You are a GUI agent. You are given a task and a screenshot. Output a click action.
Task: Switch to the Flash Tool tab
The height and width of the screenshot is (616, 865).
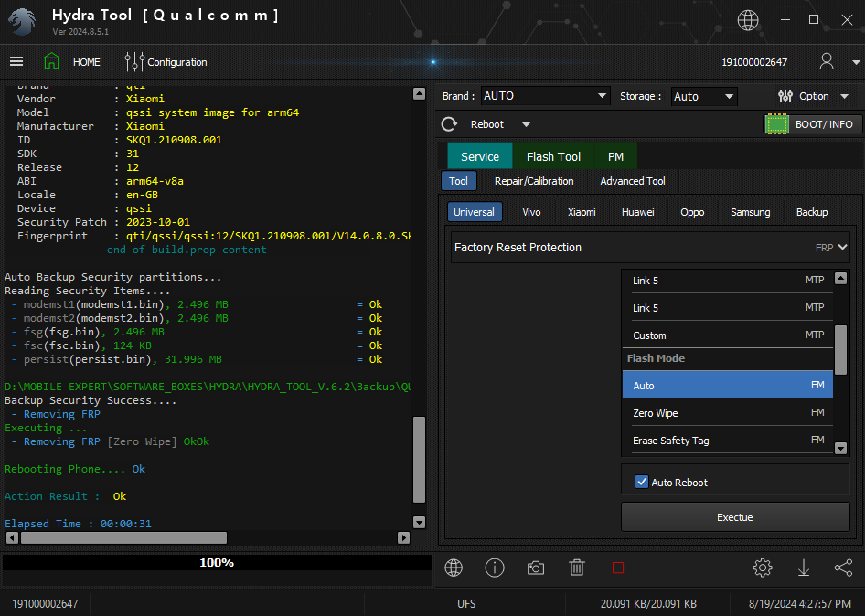[553, 156]
